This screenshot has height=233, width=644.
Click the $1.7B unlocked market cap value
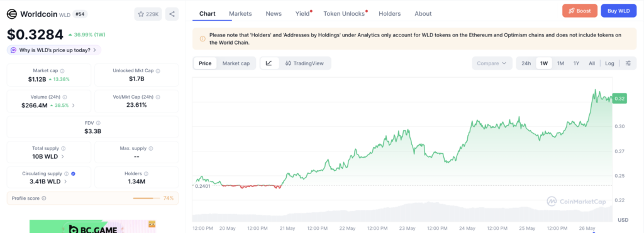(136, 79)
